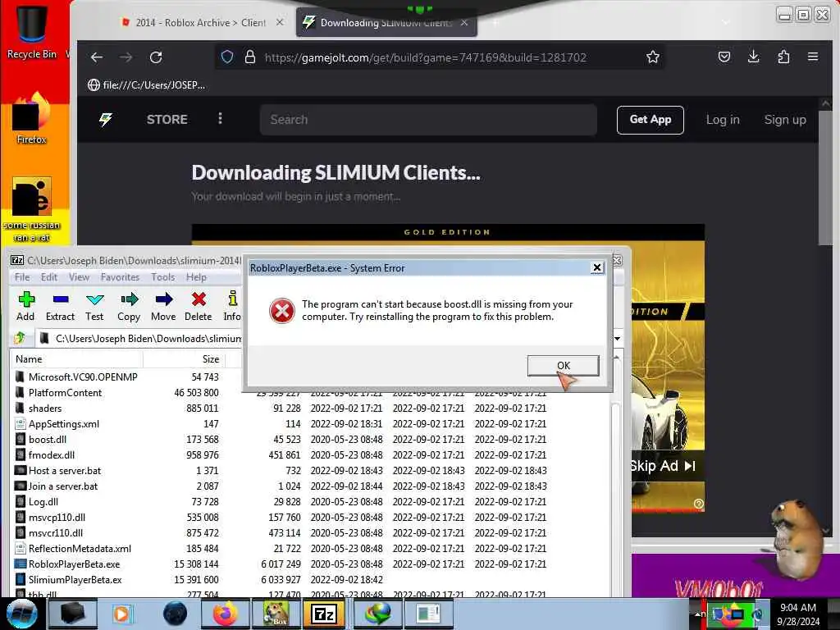
Task: Click the tracking protection shield icon
Action: (227, 57)
